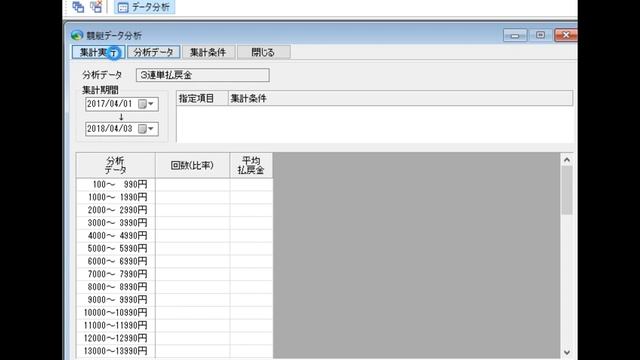Select the 4000～ 4990円 row

[174, 236]
